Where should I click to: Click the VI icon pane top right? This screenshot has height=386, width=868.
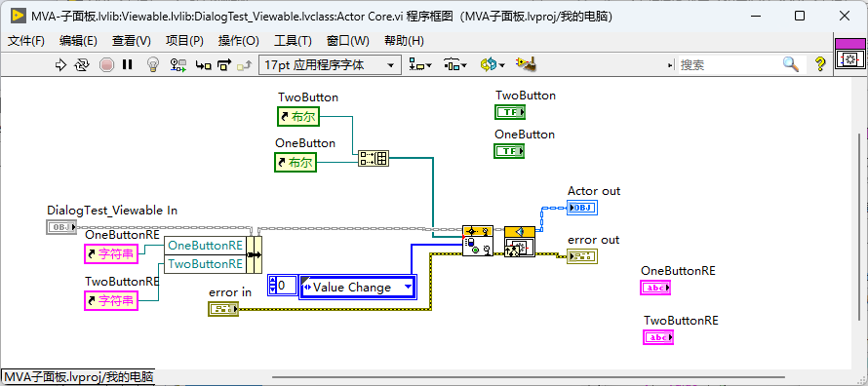pos(849,55)
